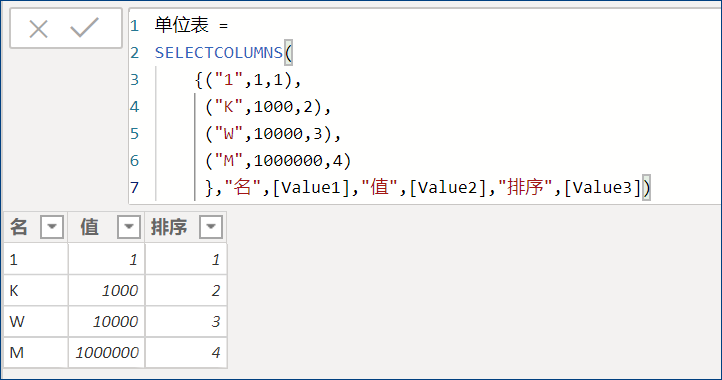Select cell M in the 名 column
Screen dimensions: 722x380
click(36, 352)
